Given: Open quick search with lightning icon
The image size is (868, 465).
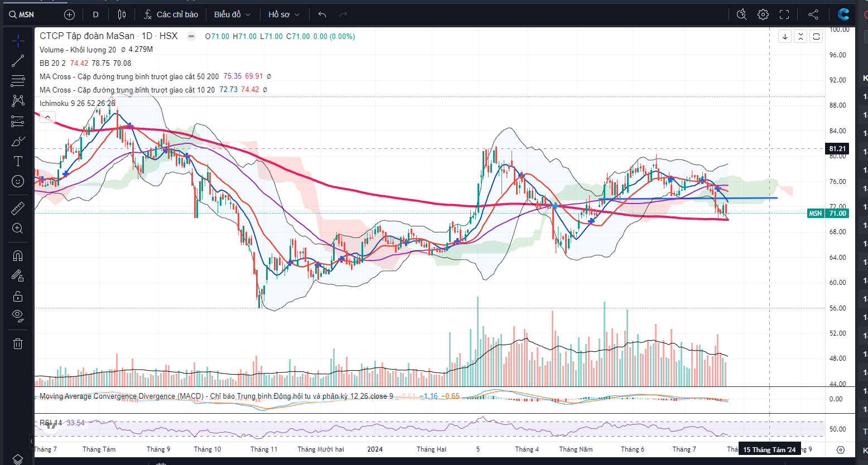Looking at the screenshot, I should tap(741, 14).
